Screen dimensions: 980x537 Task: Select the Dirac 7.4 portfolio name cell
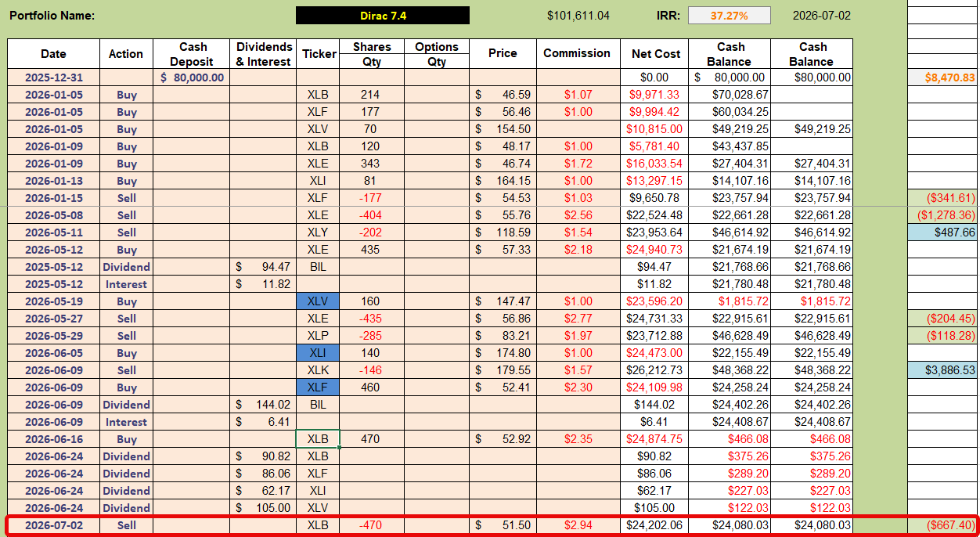coord(383,16)
